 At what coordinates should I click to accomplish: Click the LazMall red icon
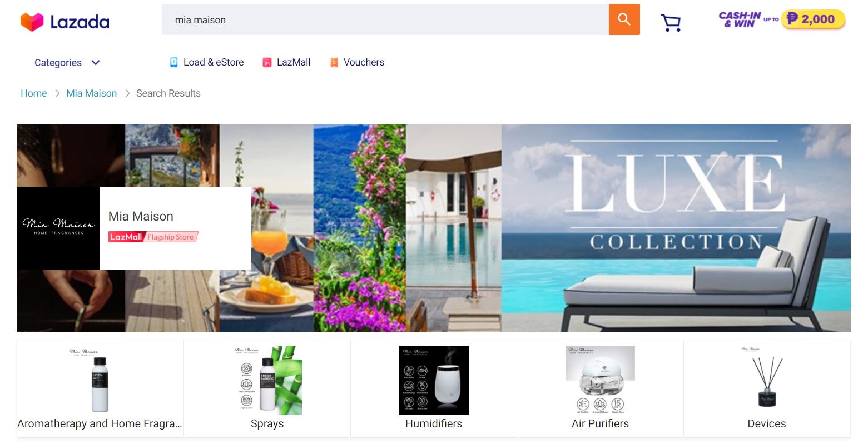(267, 62)
